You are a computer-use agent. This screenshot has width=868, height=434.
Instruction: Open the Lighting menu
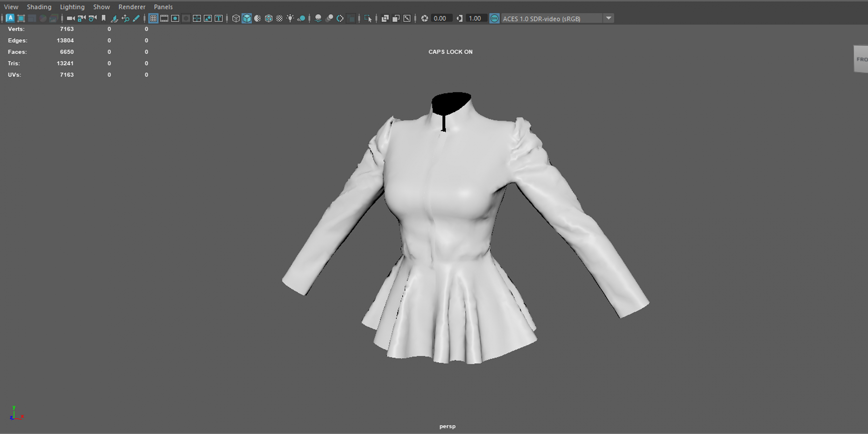coord(72,7)
